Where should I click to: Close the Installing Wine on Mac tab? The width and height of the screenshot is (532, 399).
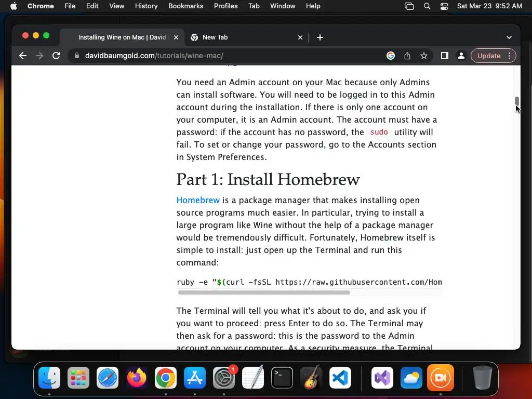[x=176, y=37]
